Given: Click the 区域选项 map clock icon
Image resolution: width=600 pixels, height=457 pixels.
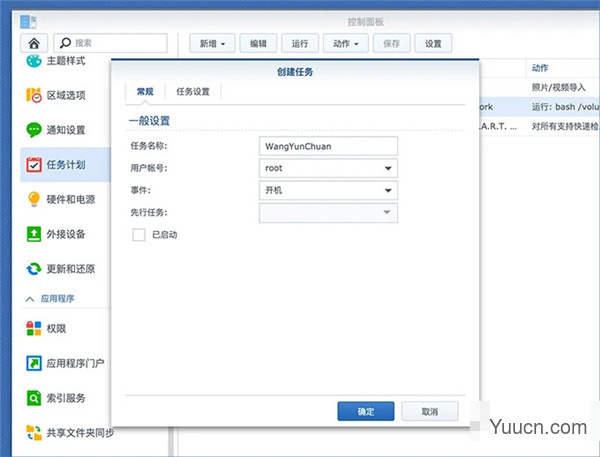Looking at the screenshot, I should (x=34, y=95).
